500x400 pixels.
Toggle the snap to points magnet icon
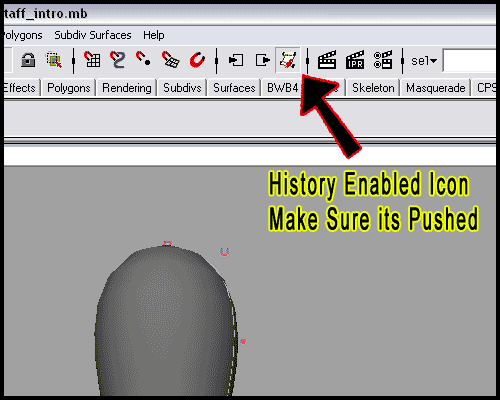click(143, 59)
